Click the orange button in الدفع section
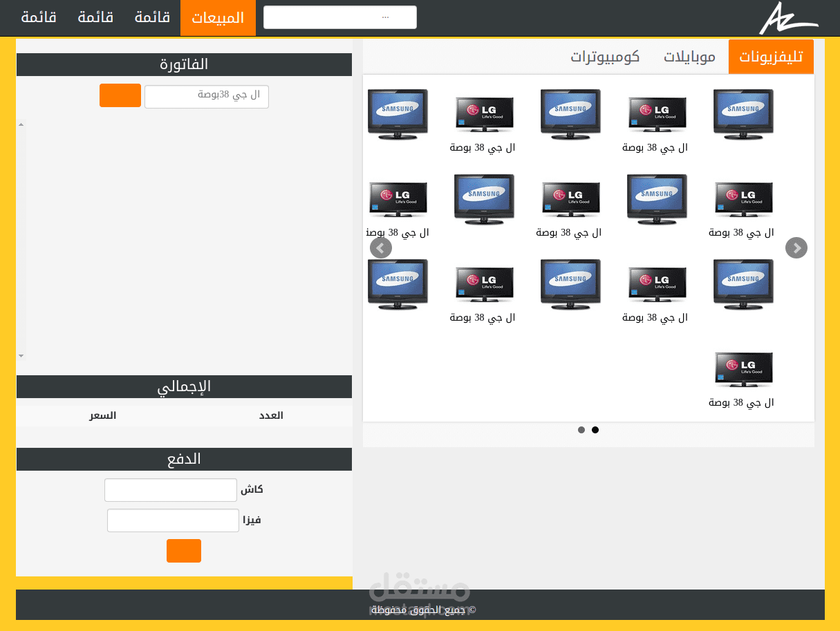This screenshot has width=840, height=631. (x=183, y=551)
